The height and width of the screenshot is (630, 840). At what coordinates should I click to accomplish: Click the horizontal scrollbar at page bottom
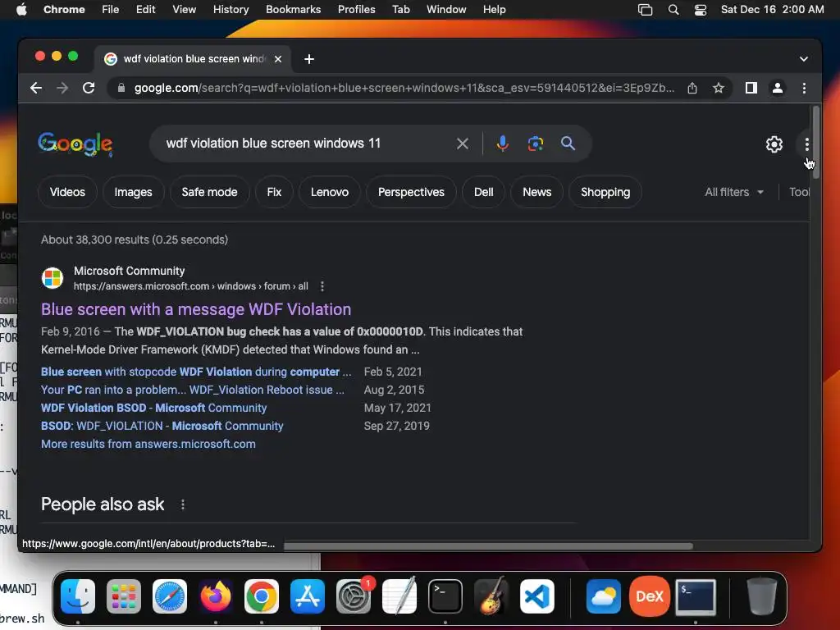(488, 546)
